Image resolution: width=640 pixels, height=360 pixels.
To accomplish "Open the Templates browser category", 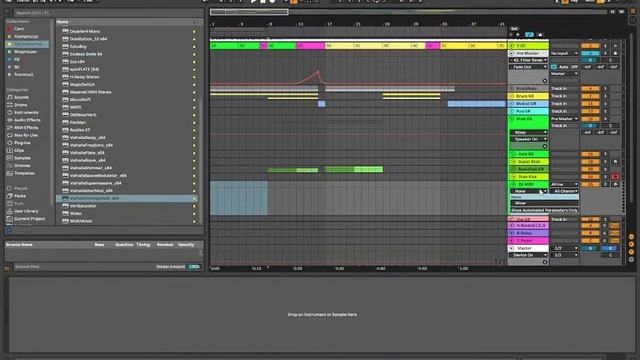I will point(24,173).
